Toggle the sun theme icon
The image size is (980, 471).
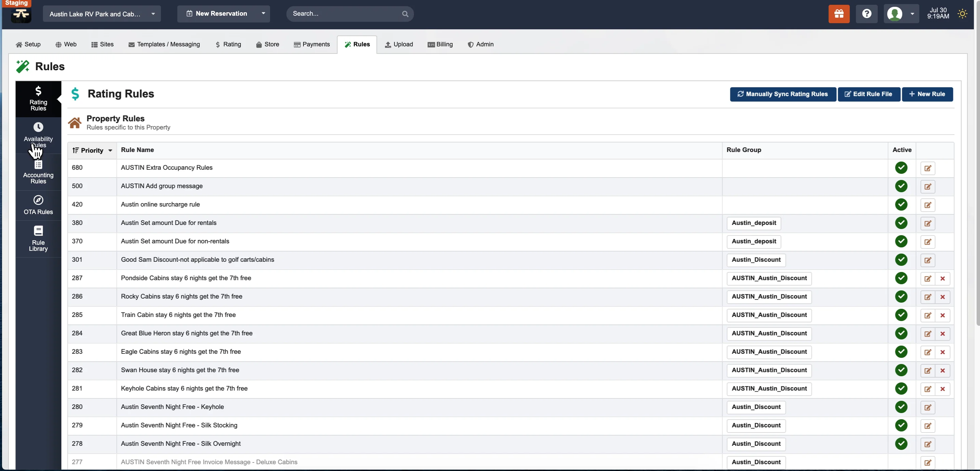tap(962, 14)
